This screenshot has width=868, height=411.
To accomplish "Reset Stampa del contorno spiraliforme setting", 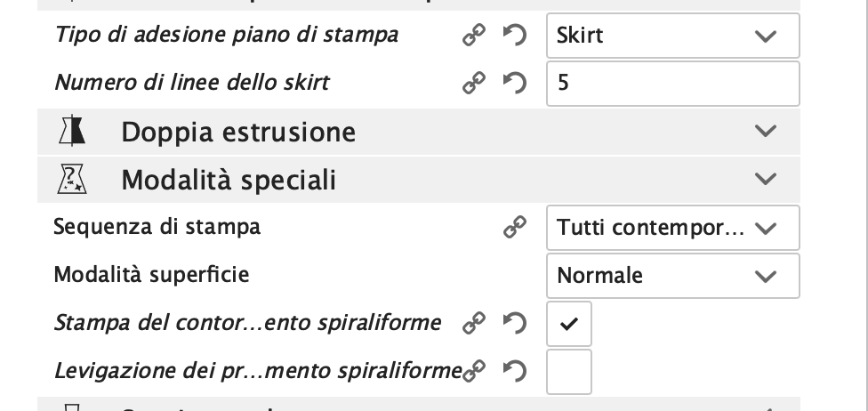I will [x=514, y=323].
